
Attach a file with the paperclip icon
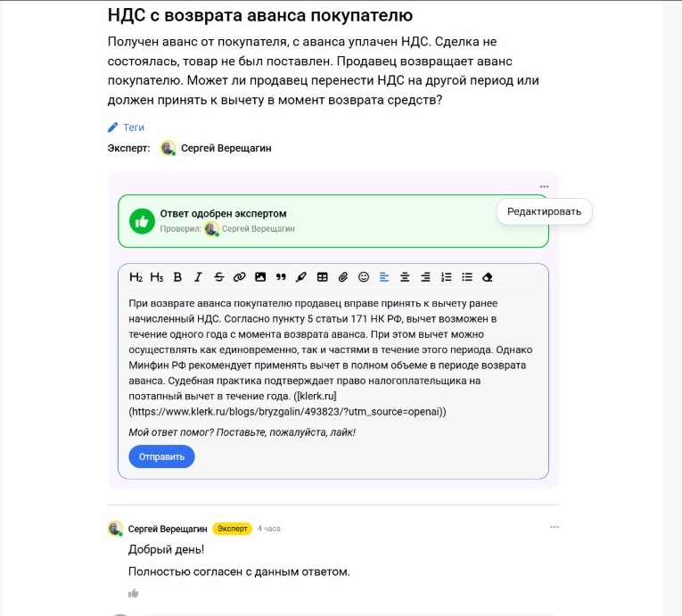[343, 277]
